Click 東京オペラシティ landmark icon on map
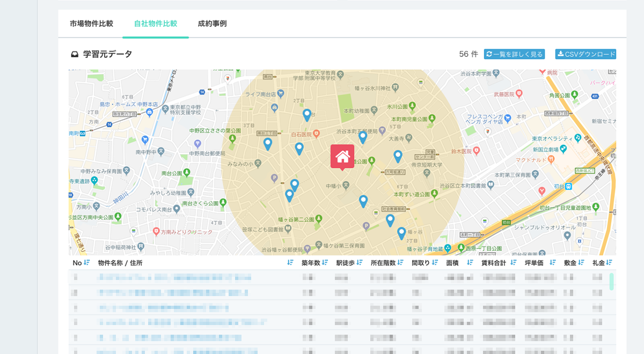644x354 pixels. [x=577, y=138]
